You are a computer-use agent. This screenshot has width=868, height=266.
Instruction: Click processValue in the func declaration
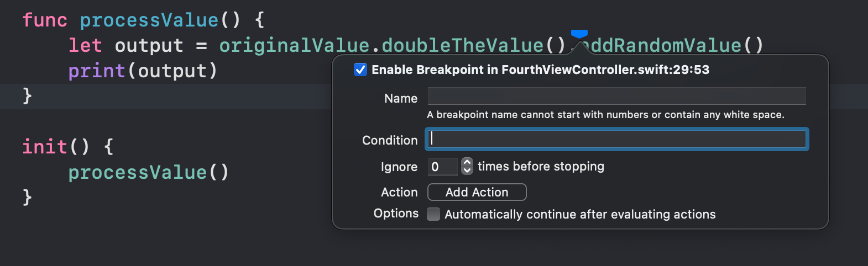pos(149,20)
